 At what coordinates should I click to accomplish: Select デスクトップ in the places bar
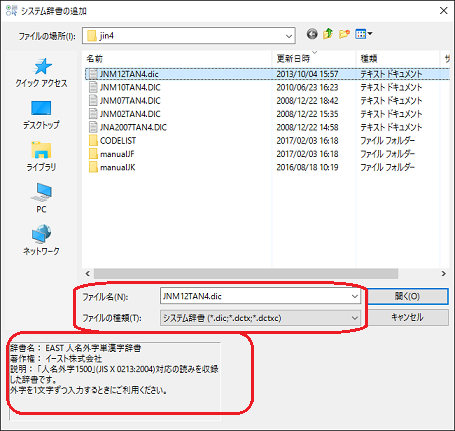tap(41, 115)
